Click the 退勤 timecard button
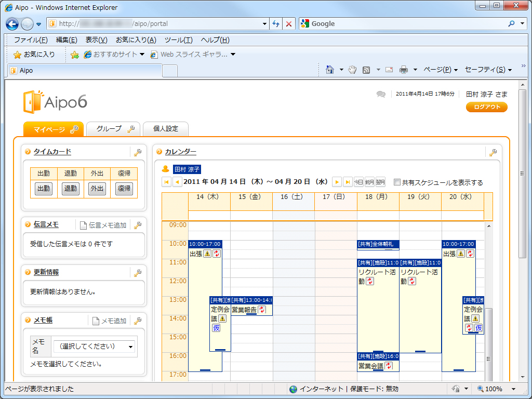This screenshot has height=399, width=532. (70, 189)
